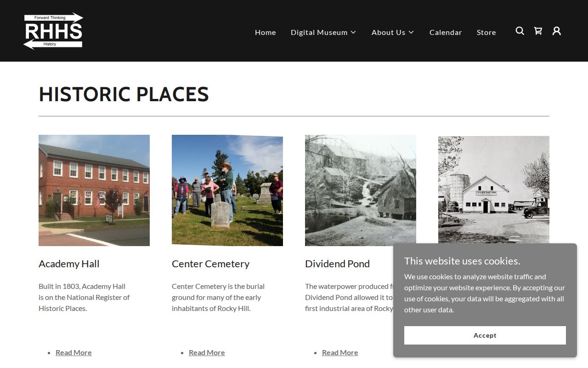The image size is (588, 368).
Task: Click the HISTORIC PLACES page title
Action: coord(124,94)
